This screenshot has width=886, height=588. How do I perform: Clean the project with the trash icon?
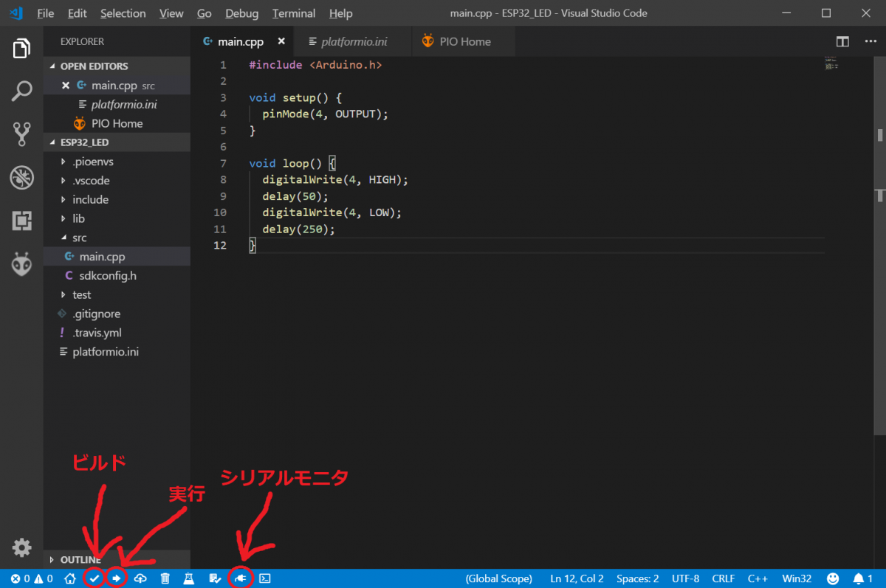click(165, 578)
